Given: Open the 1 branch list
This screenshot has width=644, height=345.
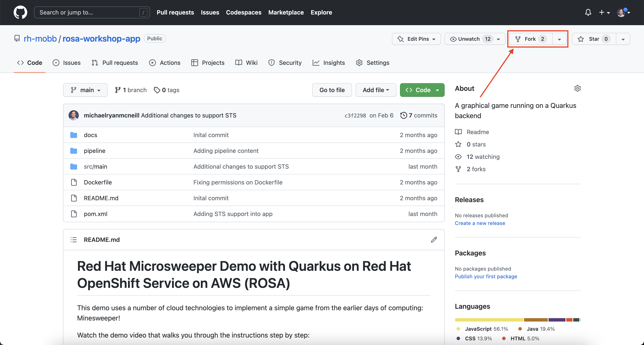Looking at the screenshot, I should (x=131, y=90).
